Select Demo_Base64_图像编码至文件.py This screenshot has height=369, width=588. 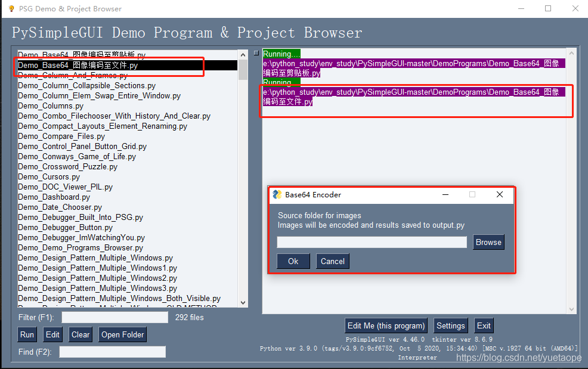[128, 65]
